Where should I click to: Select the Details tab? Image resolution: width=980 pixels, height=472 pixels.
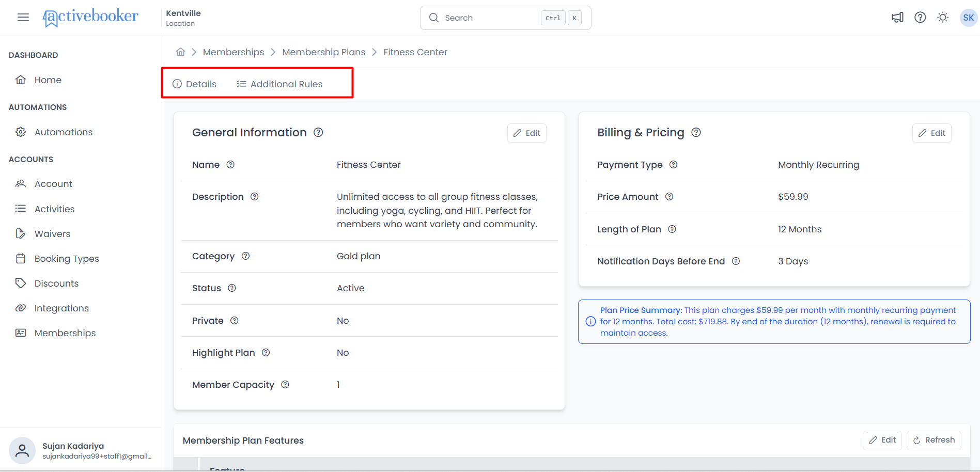pyautogui.click(x=194, y=84)
